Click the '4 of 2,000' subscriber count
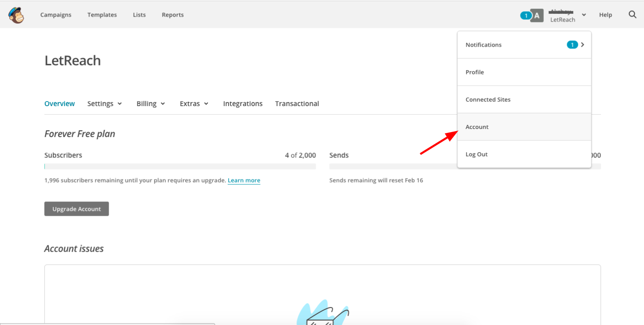This screenshot has width=644, height=325. pyautogui.click(x=301, y=155)
